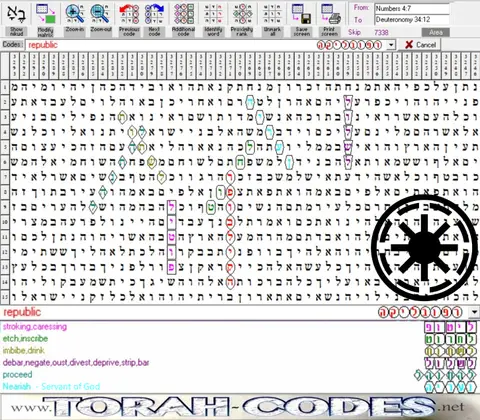Click the Modify matrix label button
480x420 pixels.
(46, 32)
